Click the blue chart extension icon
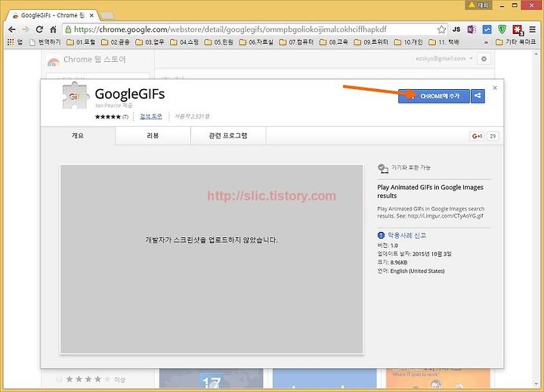The width and height of the screenshot is (544, 392). point(487,29)
